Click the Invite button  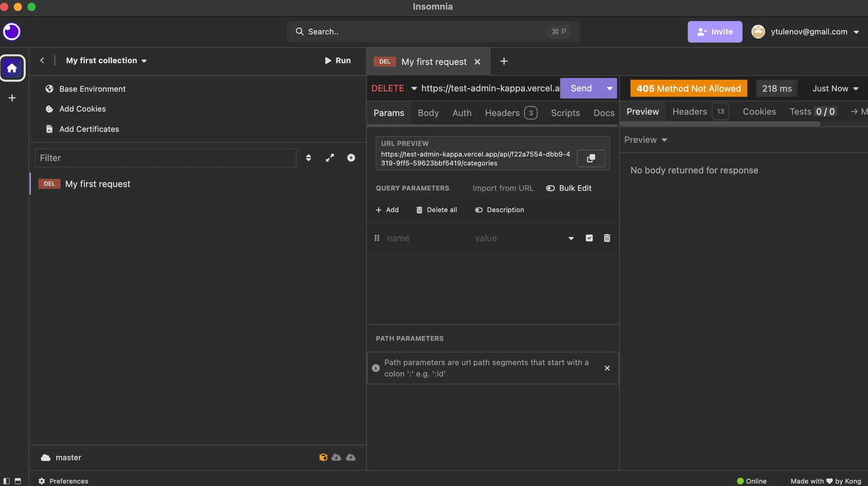tap(715, 32)
